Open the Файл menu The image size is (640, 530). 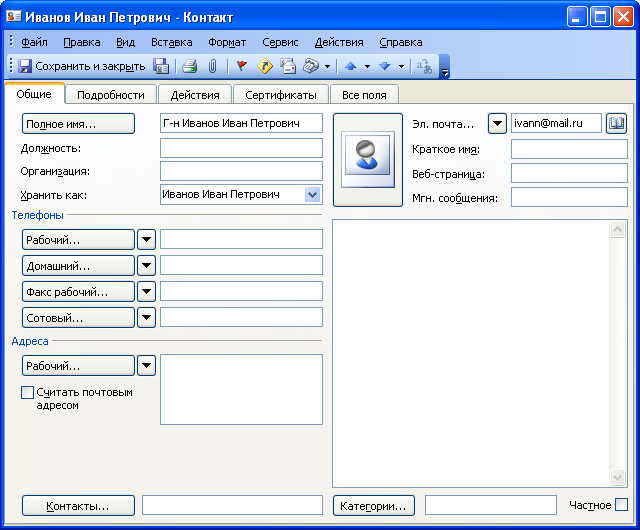(34, 42)
